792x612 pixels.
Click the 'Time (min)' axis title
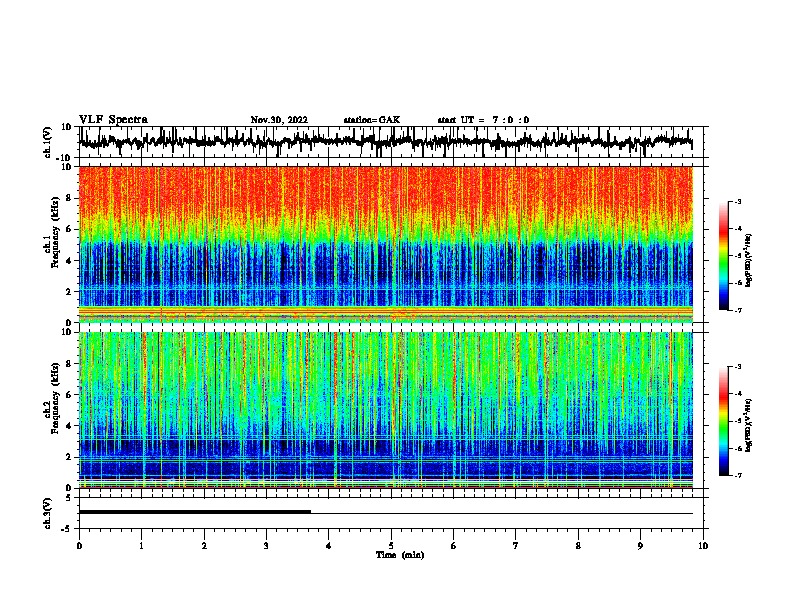[400, 555]
